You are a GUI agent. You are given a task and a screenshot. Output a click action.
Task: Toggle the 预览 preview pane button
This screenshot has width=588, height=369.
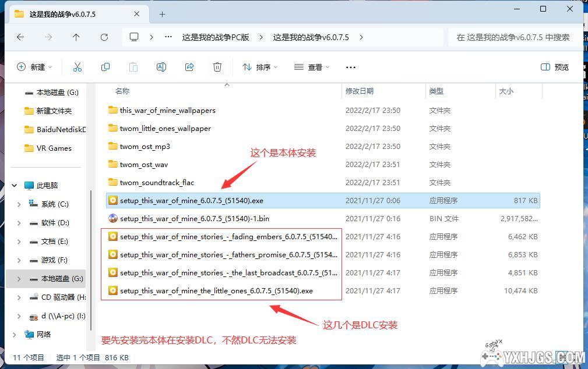(x=555, y=67)
